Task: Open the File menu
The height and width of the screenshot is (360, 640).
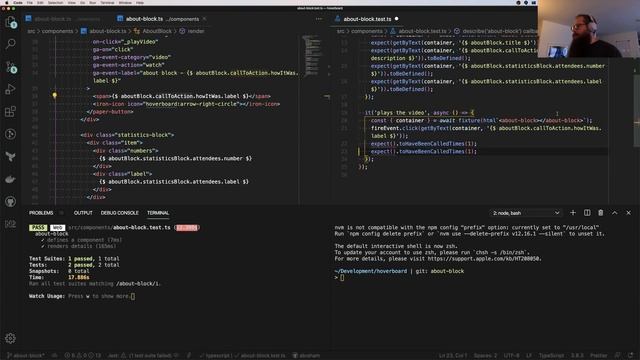Action: pyautogui.click(x=30, y=2)
